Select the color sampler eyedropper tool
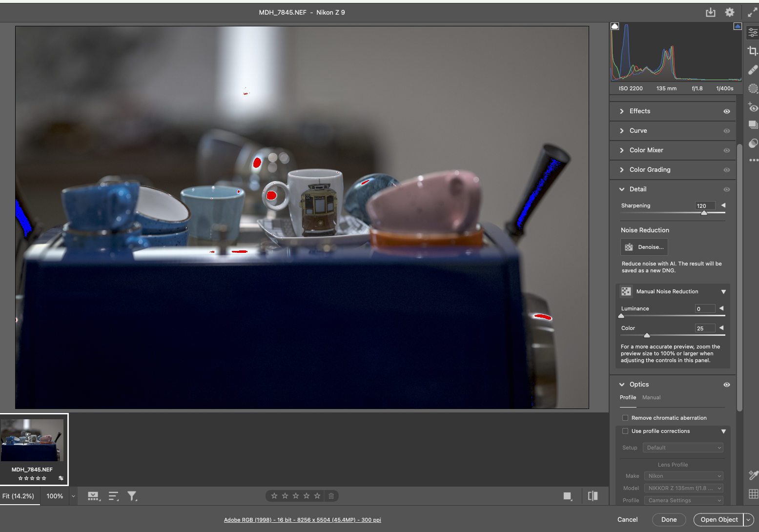 click(753, 475)
